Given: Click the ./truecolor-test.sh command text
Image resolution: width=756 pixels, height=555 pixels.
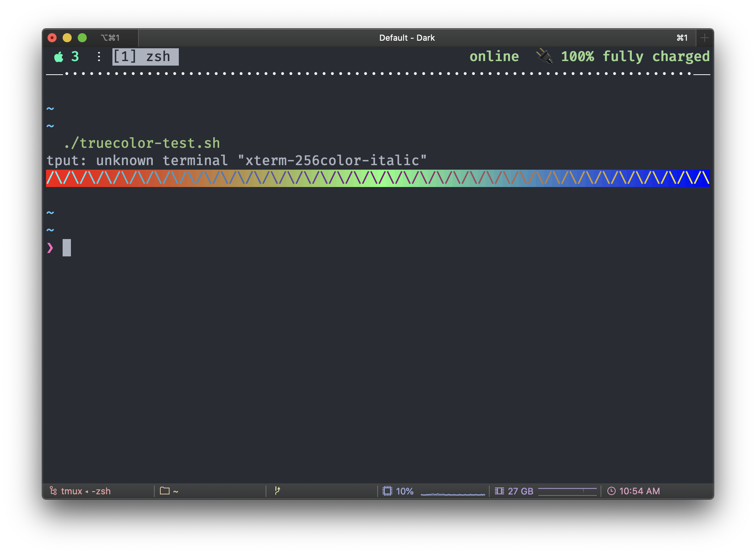Looking at the screenshot, I should pos(142,143).
